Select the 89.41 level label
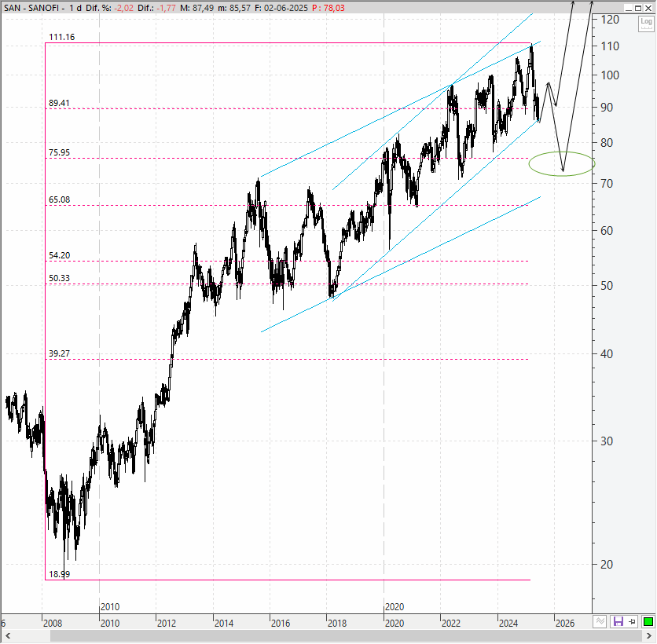657x644 pixels. [59, 103]
